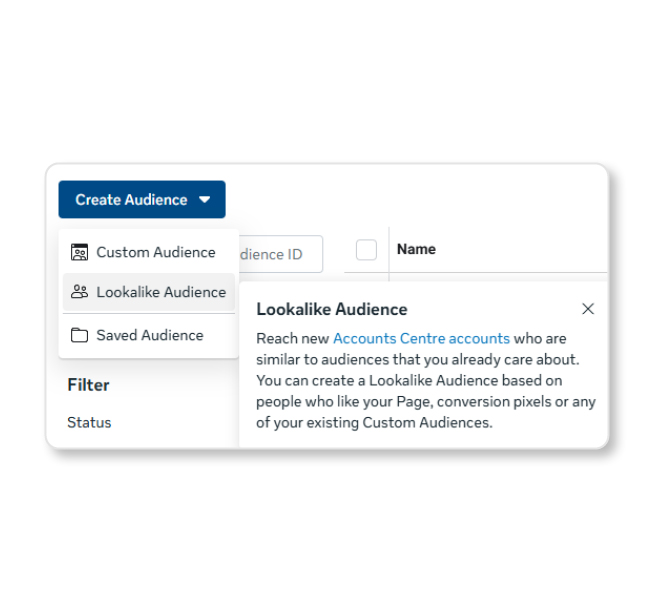The image size is (654, 612).
Task: Click the Filter section heading
Action: 88,385
